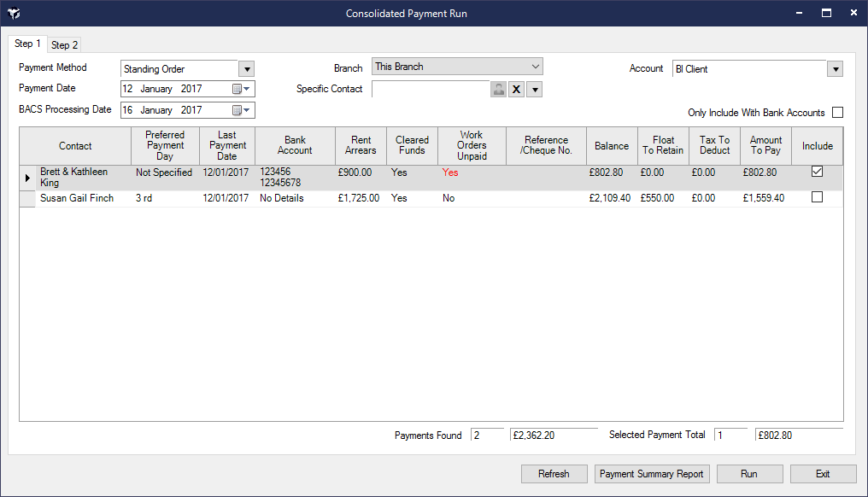Clear specific contact with X icon
This screenshot has height=497, width=868.
coord(516,90)
